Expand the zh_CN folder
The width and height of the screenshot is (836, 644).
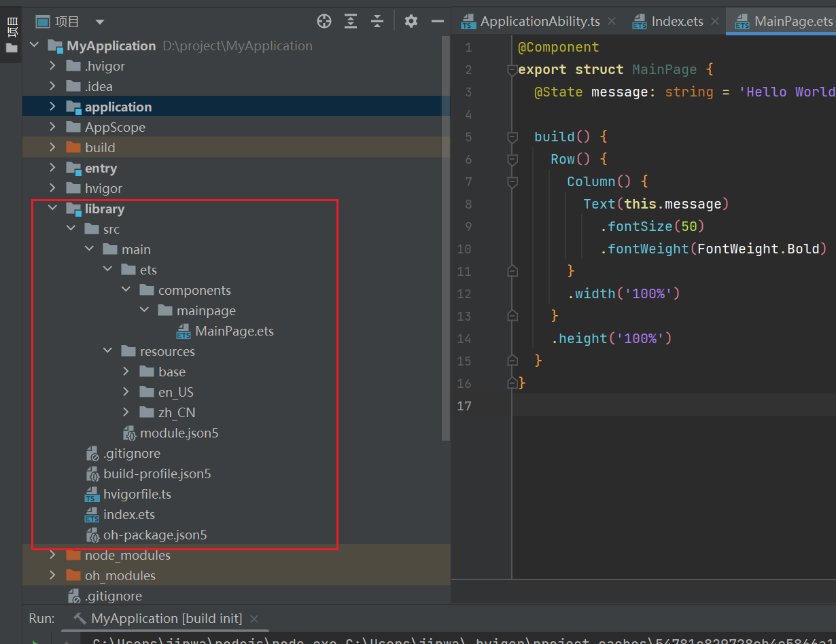coord(126,412)
